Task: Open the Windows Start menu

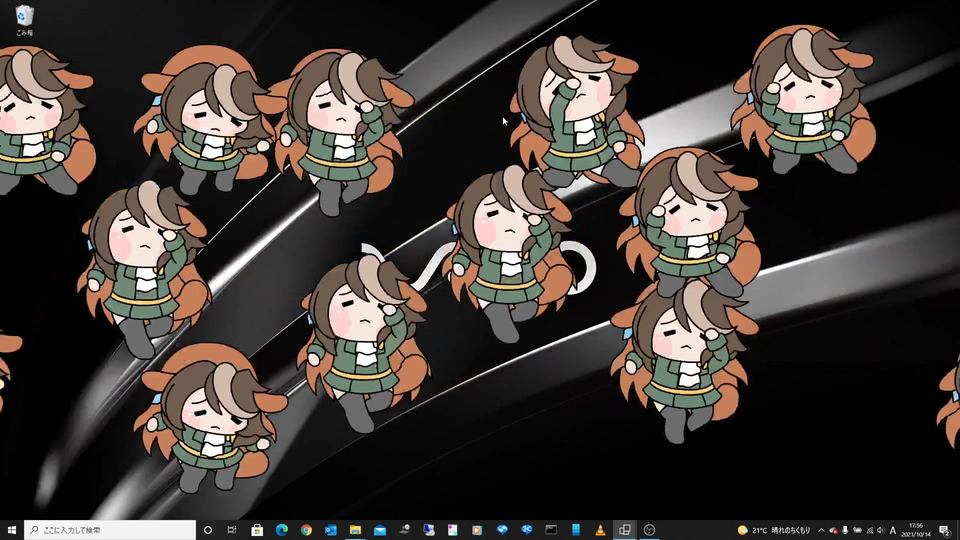Action: tap(12, 530)
